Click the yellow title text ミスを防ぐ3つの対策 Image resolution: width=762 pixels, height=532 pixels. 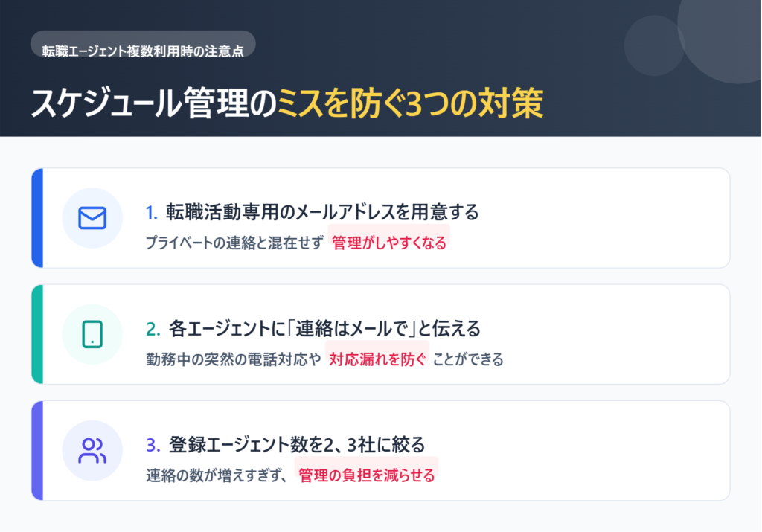(x=411, y=103)
